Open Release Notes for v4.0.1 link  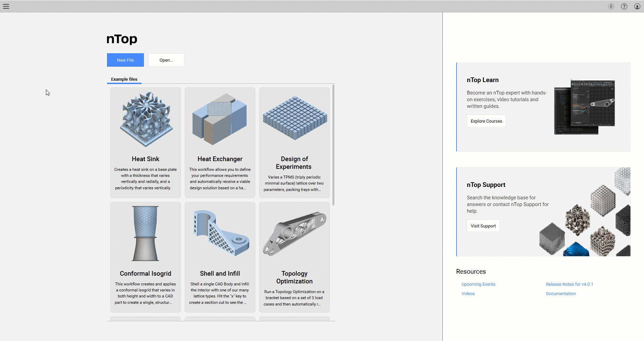coord(570,284)
